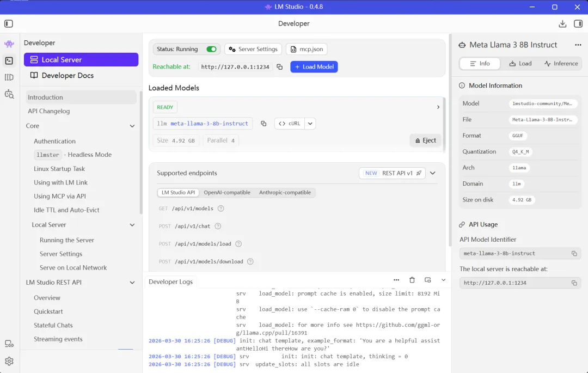
Task: Eject the loaded model
Action: click(425, 140)
